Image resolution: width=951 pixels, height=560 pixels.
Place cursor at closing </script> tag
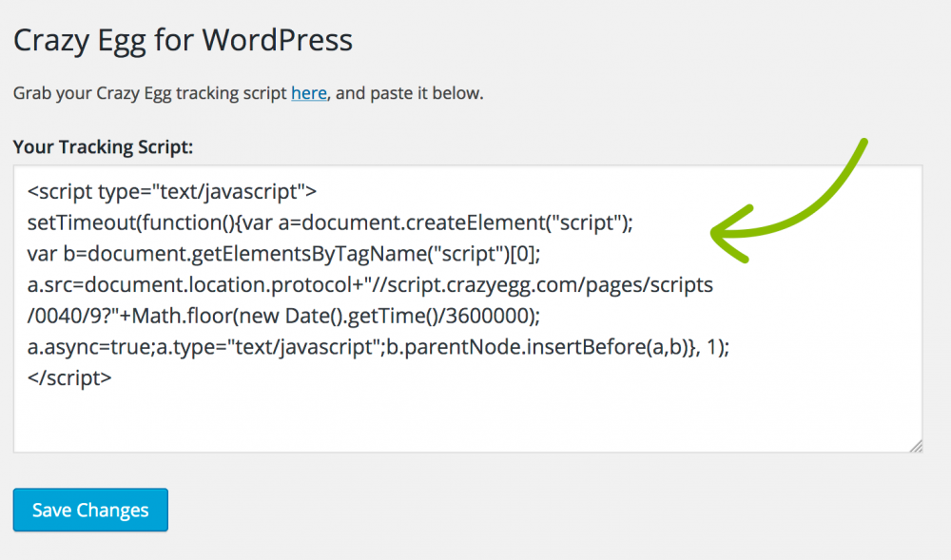pyautogui.click(x=69, y=377)
